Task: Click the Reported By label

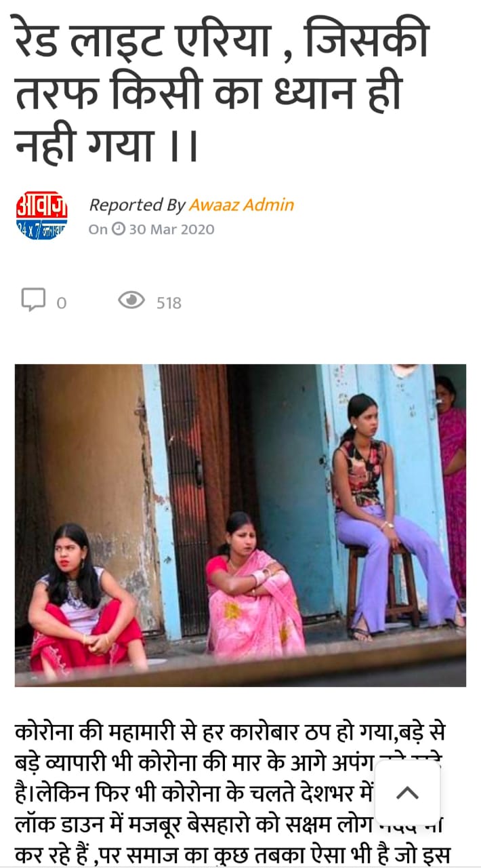Action: (138, 205)
